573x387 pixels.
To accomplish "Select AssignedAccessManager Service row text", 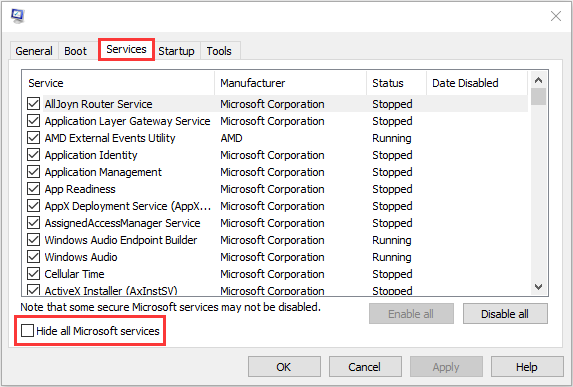I will 122,223.
